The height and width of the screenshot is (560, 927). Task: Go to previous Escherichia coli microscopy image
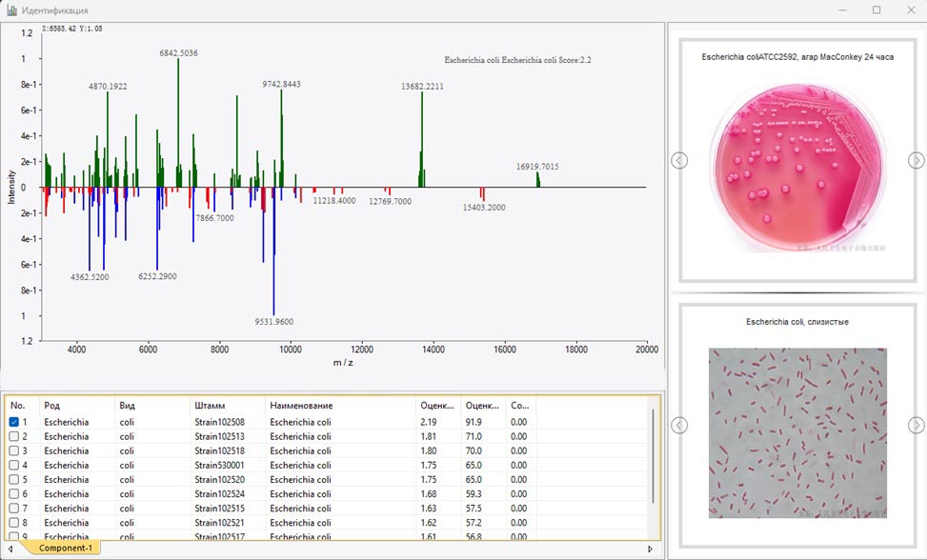click(679, 425)
